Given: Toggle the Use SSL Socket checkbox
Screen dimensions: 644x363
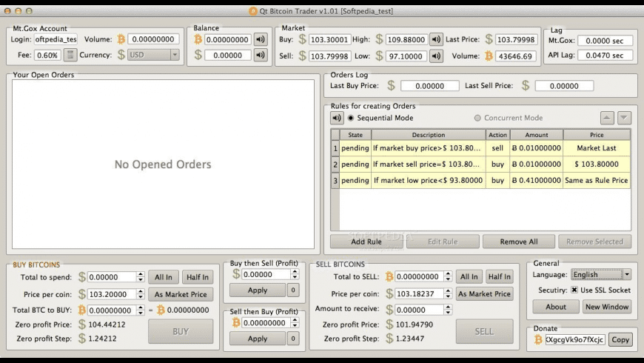Looking at the screenshot, I should click(574, 290).
